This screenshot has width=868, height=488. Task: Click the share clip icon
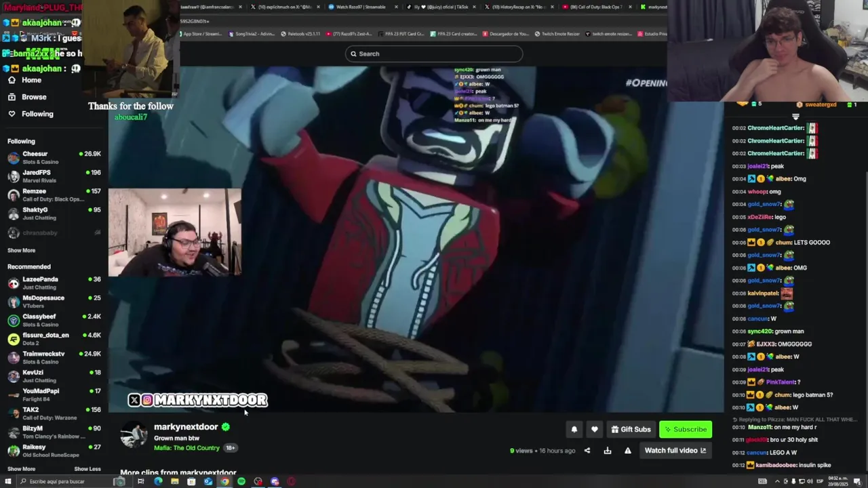pos(587,451)
